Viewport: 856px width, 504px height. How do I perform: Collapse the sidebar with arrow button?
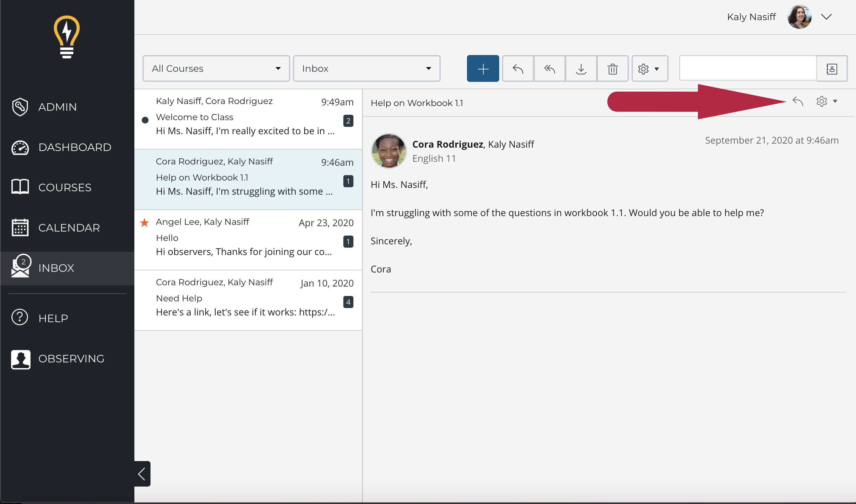[x=142, y=473]
